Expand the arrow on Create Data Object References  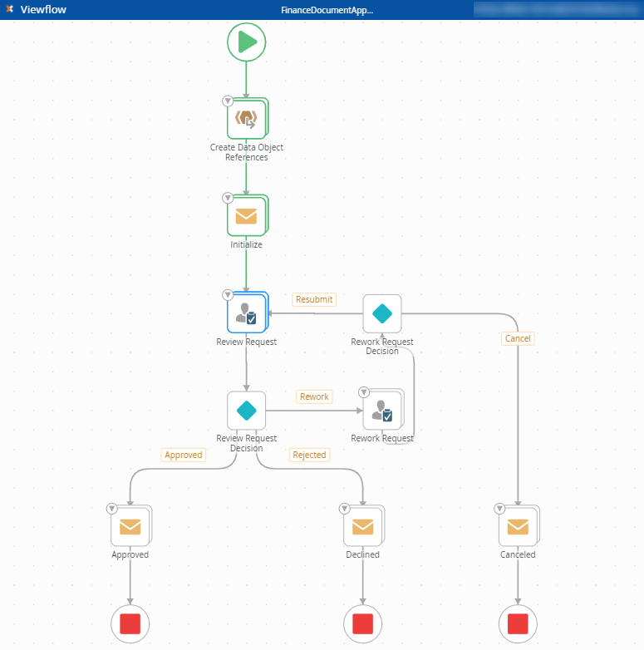[228, 101]
